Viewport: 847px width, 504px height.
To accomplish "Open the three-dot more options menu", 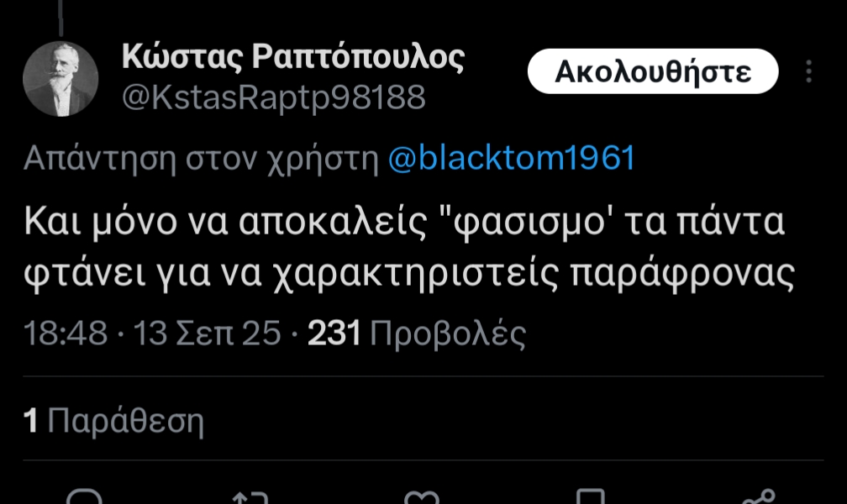I will click(x=808, y=71).
